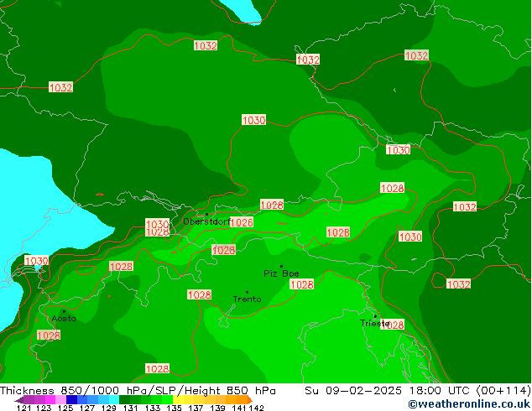This screenshot has height=411, width=532.
Task: Click the legend value 141
Action: click(x=239, y=408)
